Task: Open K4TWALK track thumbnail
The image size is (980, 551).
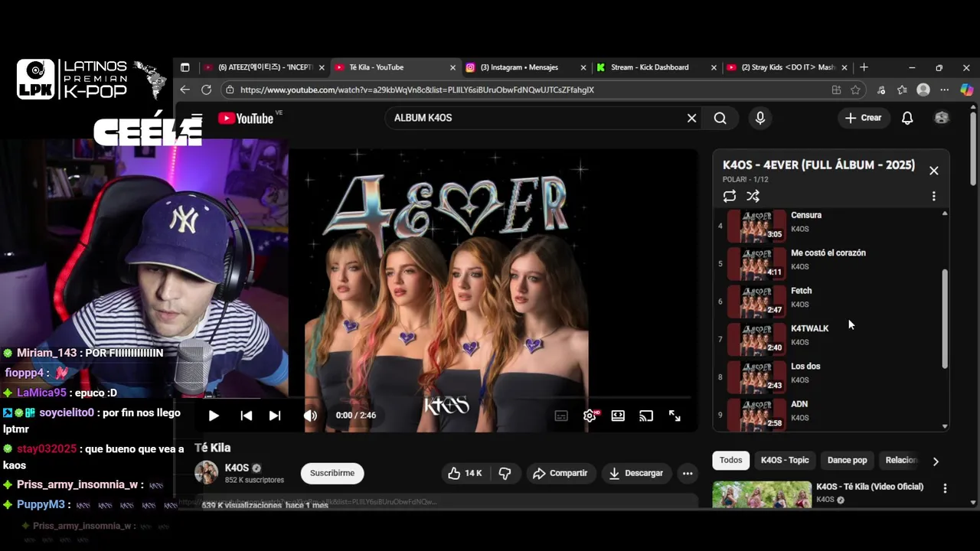Action: 756,339
